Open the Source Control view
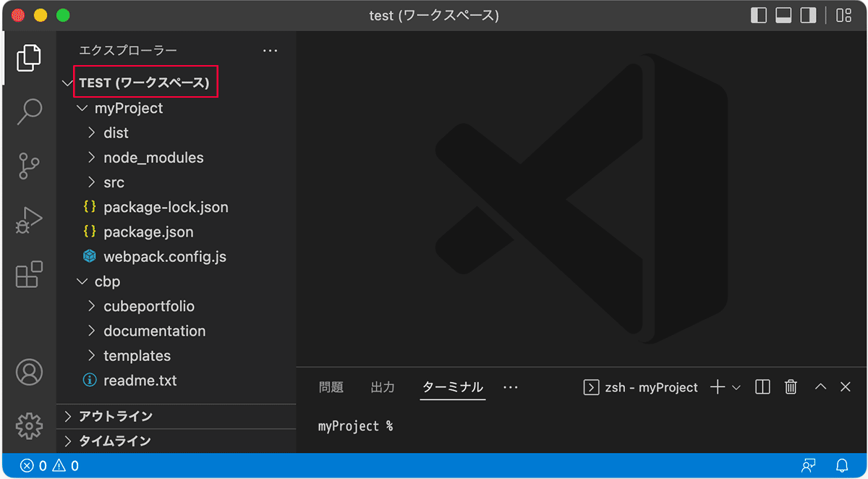 pos(29,166)
